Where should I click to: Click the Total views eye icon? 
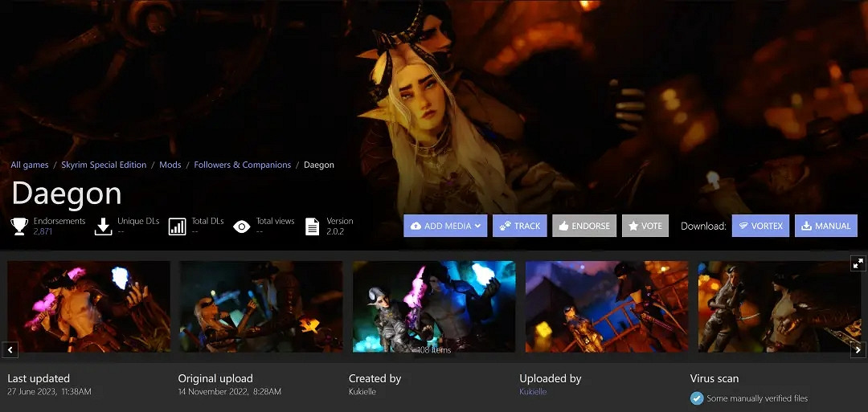click(x=241, y=226)
